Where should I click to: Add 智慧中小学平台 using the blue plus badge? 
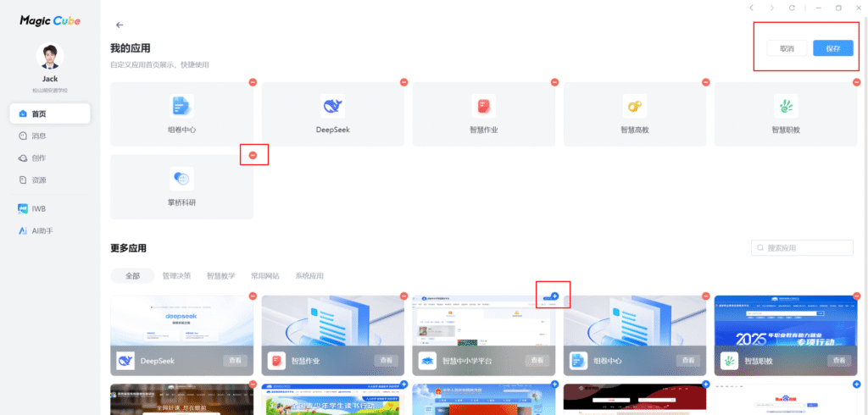554,296
